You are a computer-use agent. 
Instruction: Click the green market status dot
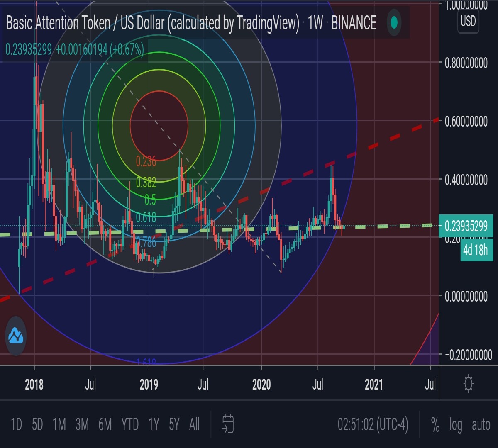[x=394, y=22]
